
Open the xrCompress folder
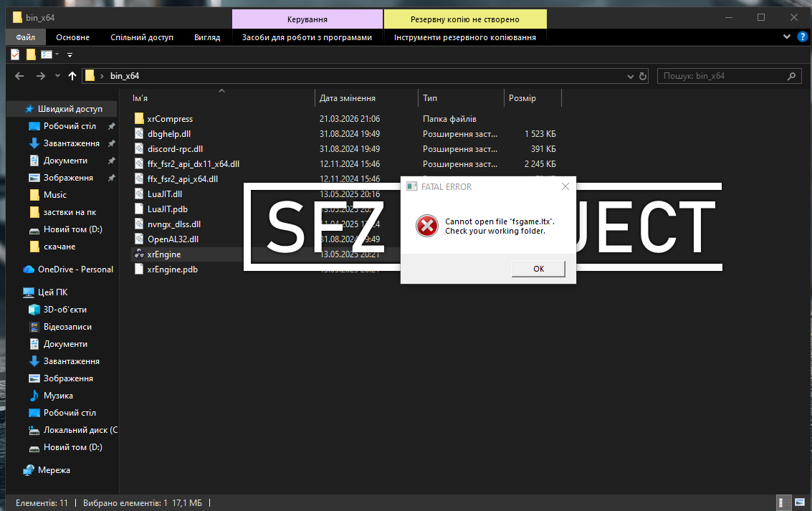(x=170, y=119)
